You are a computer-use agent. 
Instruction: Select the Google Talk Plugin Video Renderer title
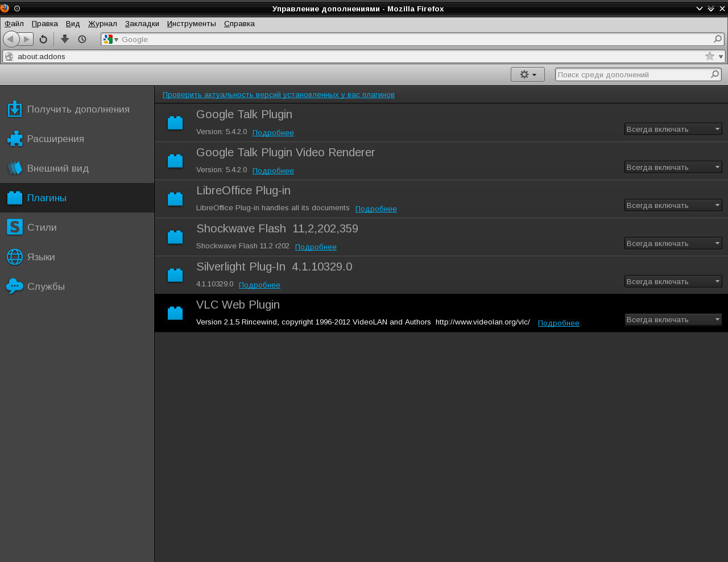coord(286,152)
